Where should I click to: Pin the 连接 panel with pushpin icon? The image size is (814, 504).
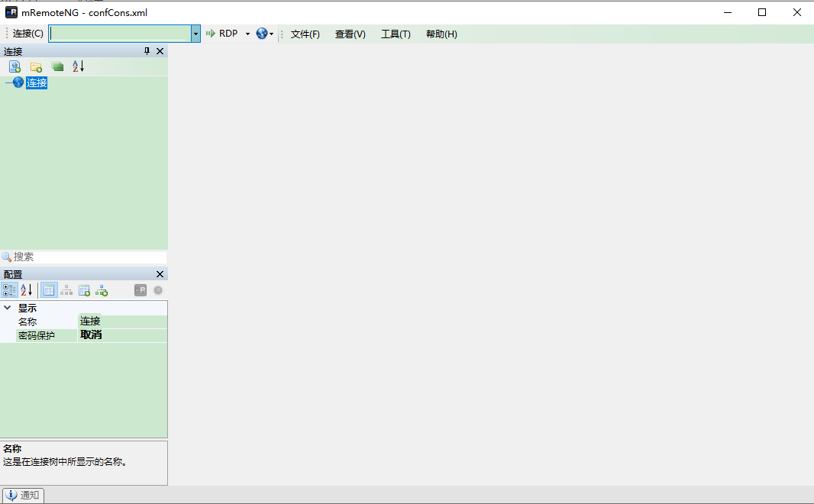click(147, 51)
